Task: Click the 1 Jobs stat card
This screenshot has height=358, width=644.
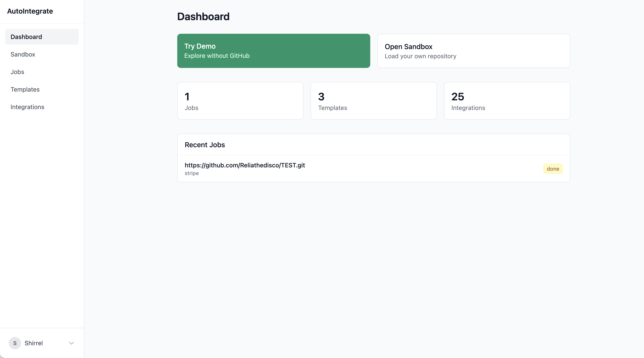Action: 240,101
